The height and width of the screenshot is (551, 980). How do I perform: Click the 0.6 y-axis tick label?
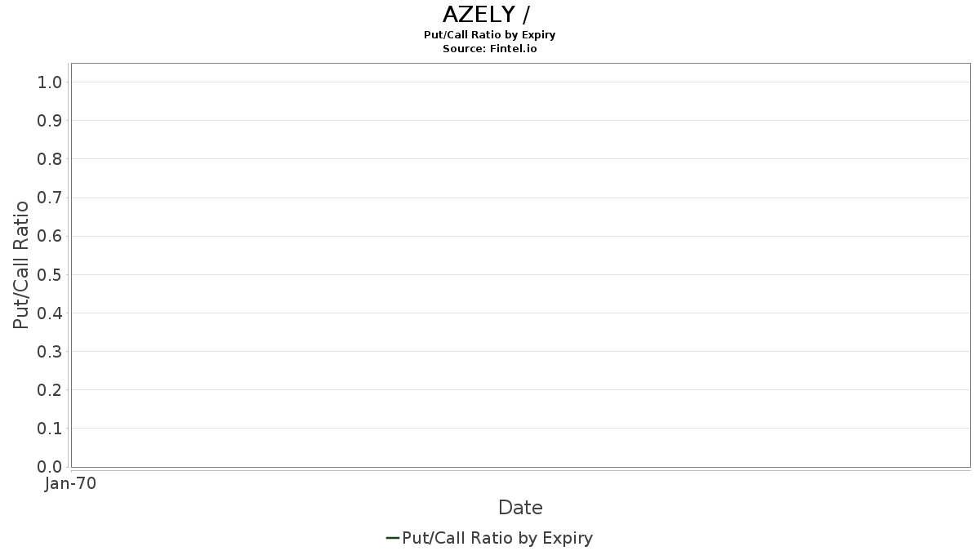pyautogui.click(x=50, y=236)
